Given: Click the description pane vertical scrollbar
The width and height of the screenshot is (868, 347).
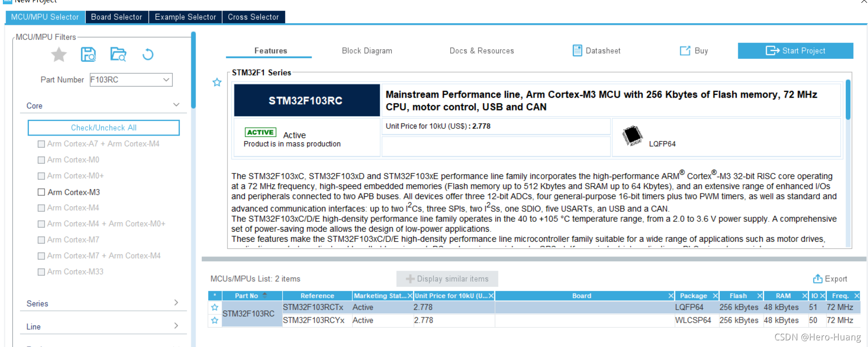Looking at the screenshot, I should (848, 100).
